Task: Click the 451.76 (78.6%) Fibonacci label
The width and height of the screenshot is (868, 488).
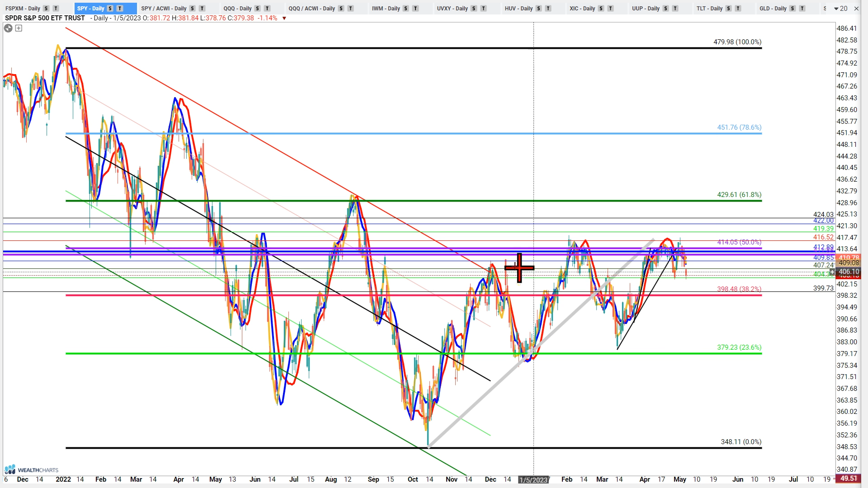Action: coord(739,127)
